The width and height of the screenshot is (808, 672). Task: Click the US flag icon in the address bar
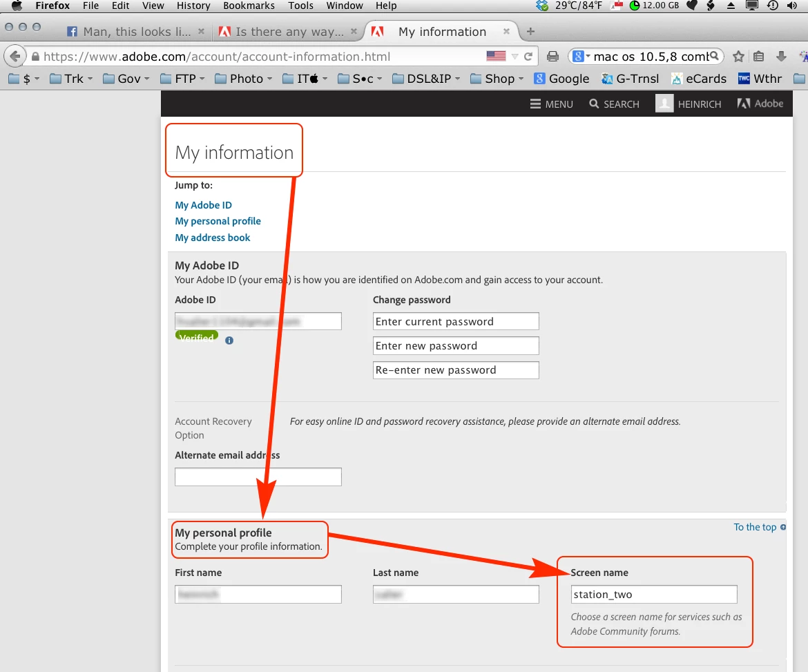(x=497, y=56)
